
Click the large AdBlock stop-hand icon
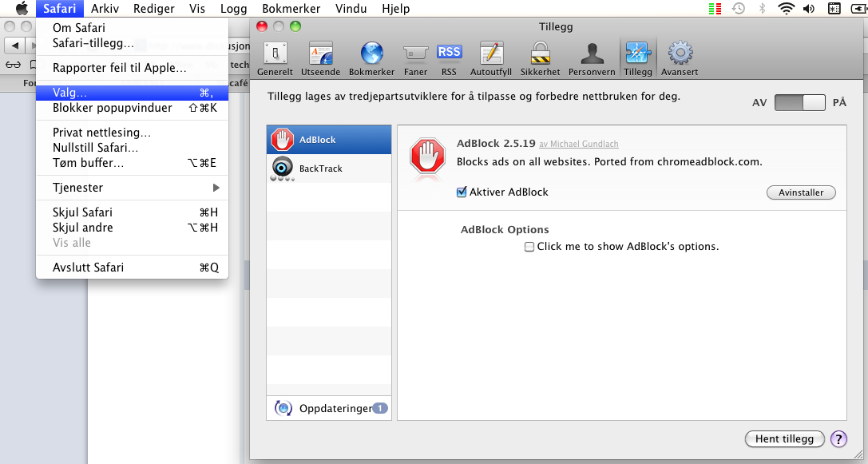[x=427, y=157]
